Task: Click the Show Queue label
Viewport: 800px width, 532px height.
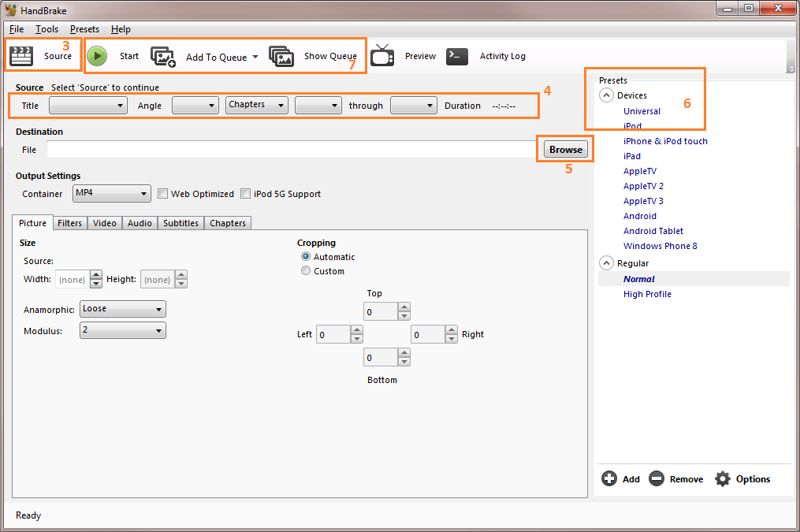Action: coord(330,56)
